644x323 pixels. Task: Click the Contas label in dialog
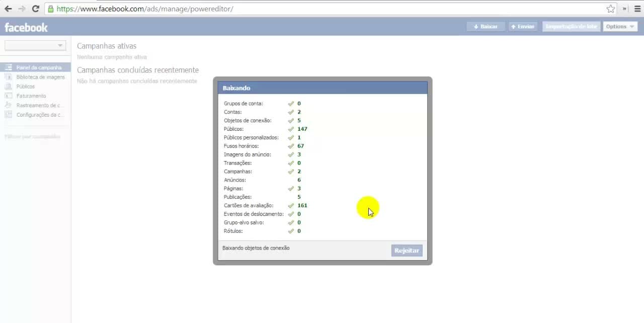pyautogui.click(x=233, y=112)
